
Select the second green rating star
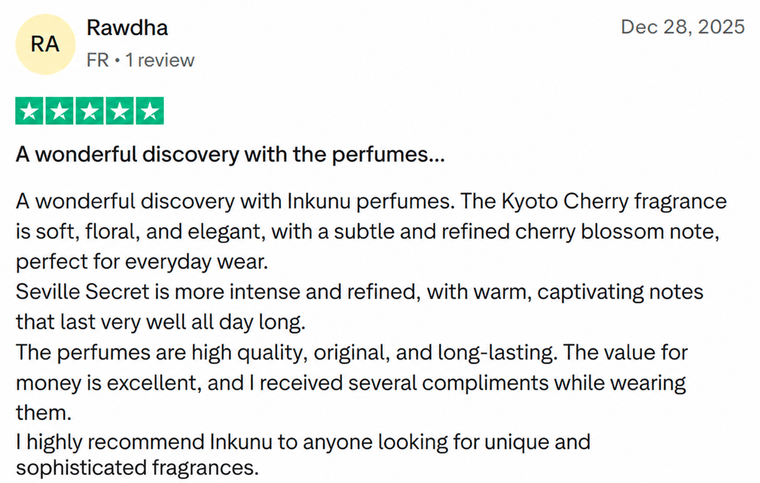(x=60, y=111)
